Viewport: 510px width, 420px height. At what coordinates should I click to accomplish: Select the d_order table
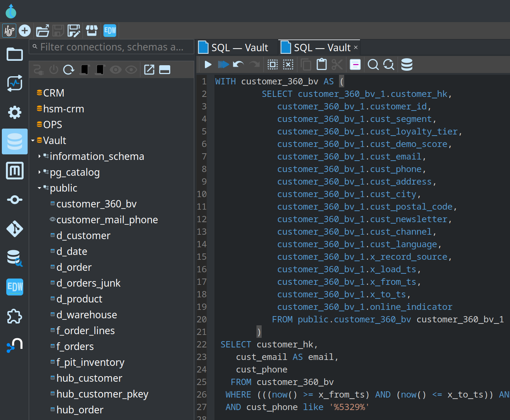(x=74, y=267)
